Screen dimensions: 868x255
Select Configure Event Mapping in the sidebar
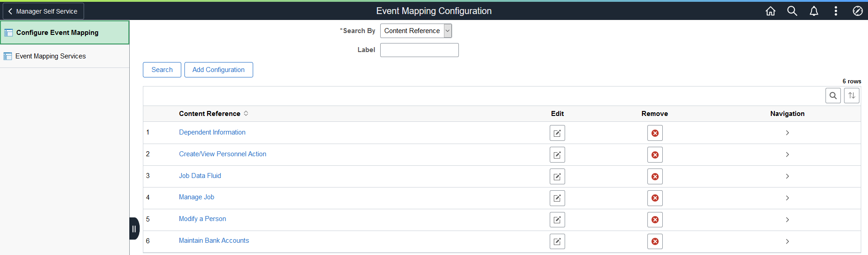[65, 33]
